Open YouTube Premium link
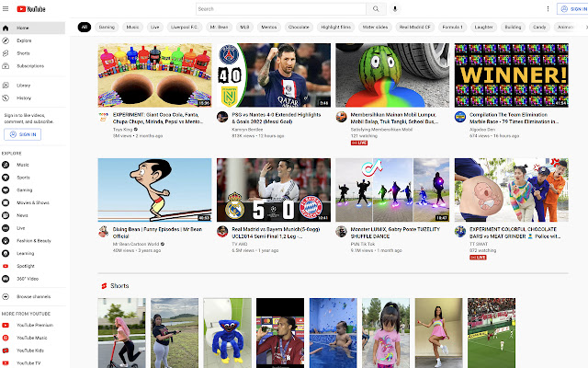The image size is (588, 368). pos(33,325)
